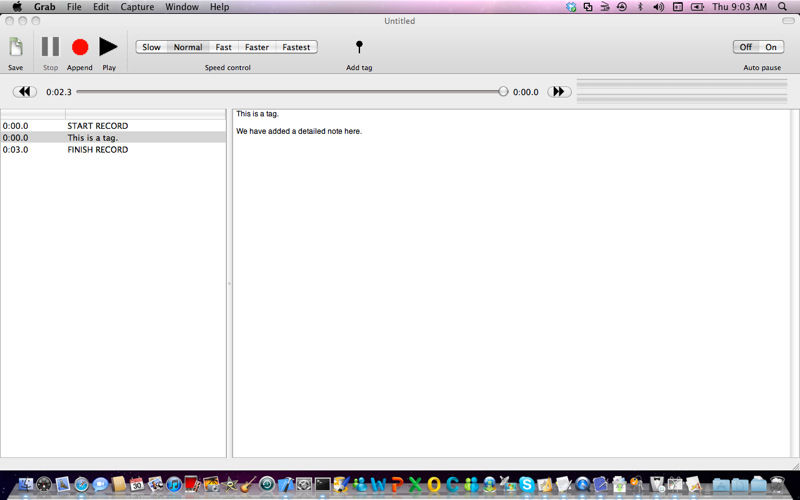
Task: Click the rewind double-arrow button
Action: 25,92
